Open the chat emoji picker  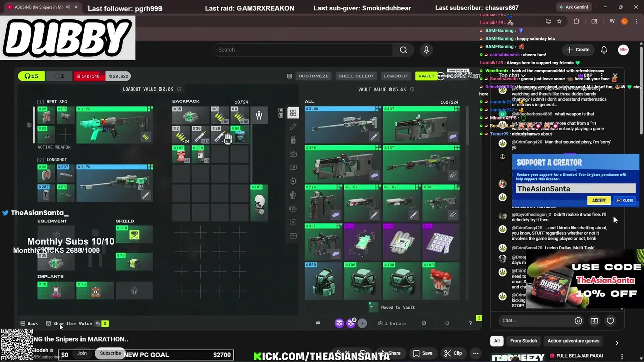(578, 321)
